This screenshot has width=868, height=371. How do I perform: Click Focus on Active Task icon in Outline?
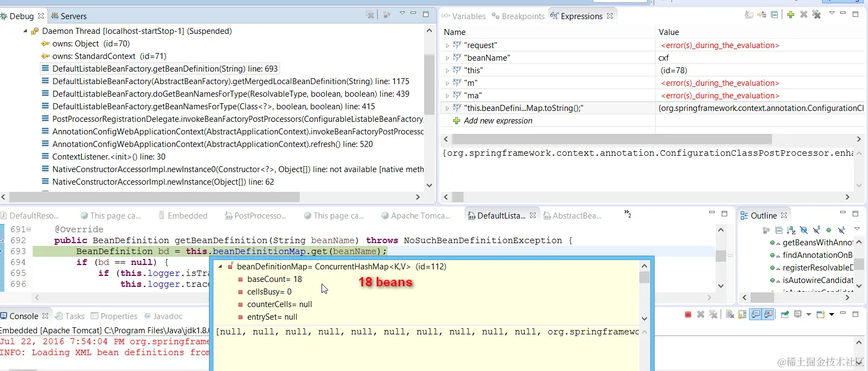point(766,230)
